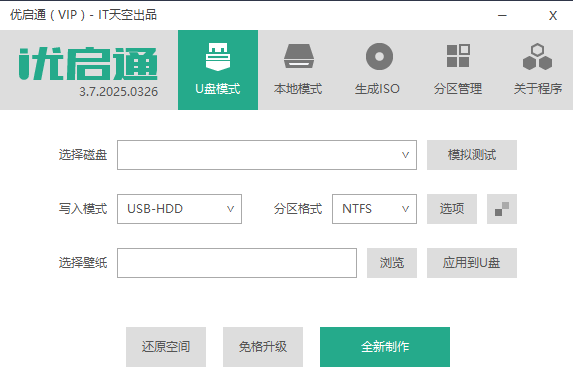Switch to U盘模式 tab

218,70
